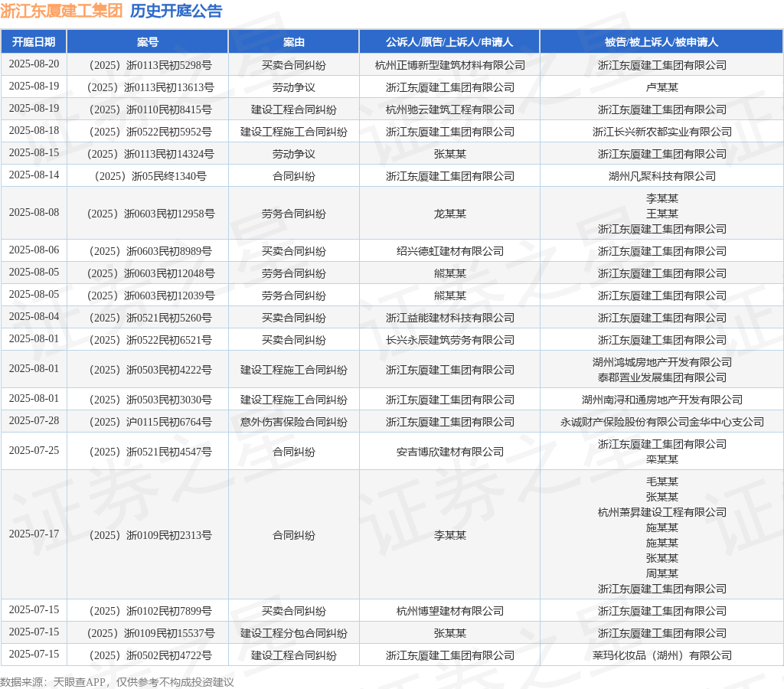The image size is (784, 689).
Task: Select case number 浙0603民初12048号
Action: (169, 274)
